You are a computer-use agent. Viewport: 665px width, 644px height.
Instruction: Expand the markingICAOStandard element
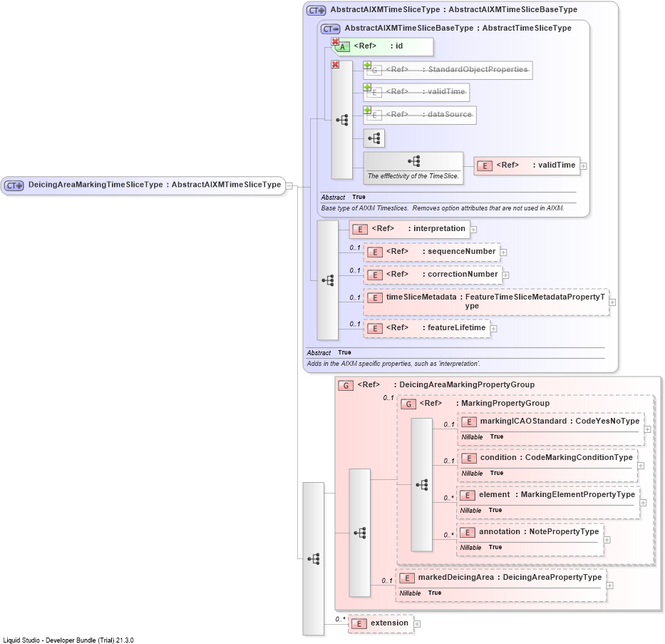tap(648, 429)
